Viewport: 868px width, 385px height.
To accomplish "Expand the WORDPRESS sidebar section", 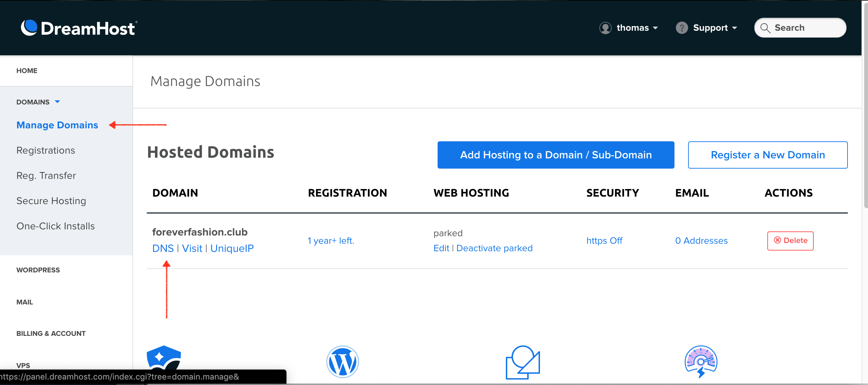I will (x=38, y=270).
